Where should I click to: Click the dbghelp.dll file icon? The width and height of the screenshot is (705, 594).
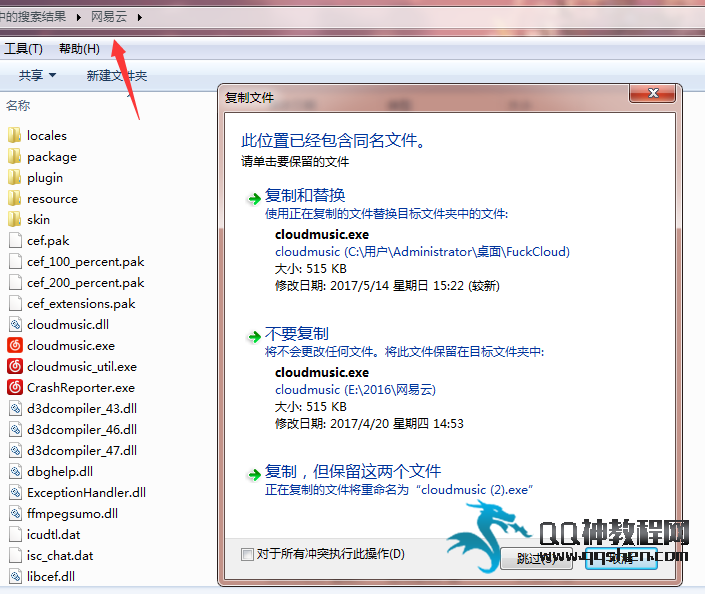15,471
